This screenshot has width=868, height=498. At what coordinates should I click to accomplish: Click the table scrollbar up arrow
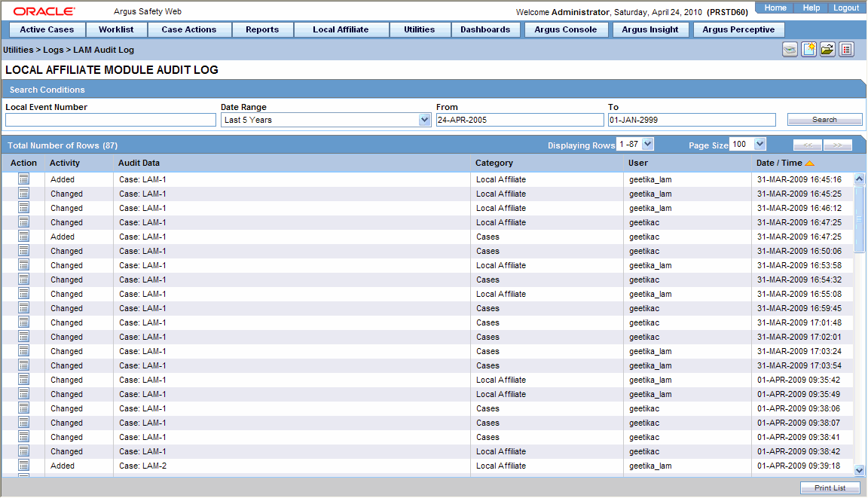(x=859, y=179)
